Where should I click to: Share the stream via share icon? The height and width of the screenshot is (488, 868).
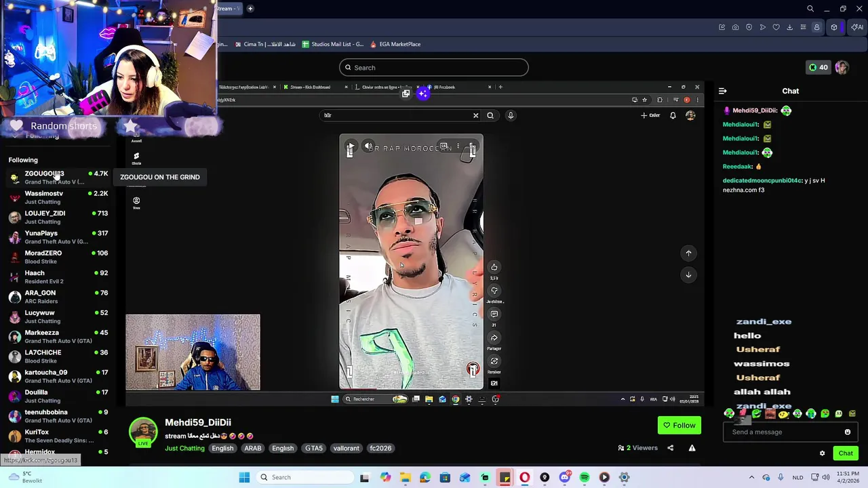[670, 448]
